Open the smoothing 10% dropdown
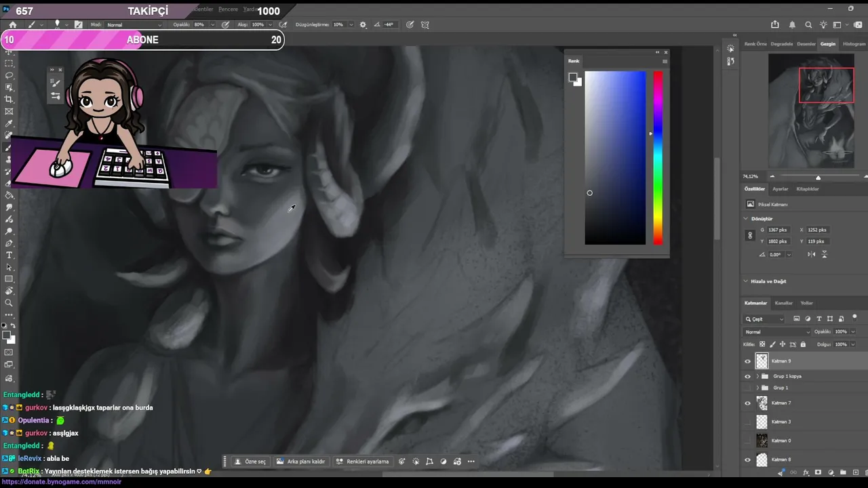This screenshot has width=868, height=488. point(351,24)
